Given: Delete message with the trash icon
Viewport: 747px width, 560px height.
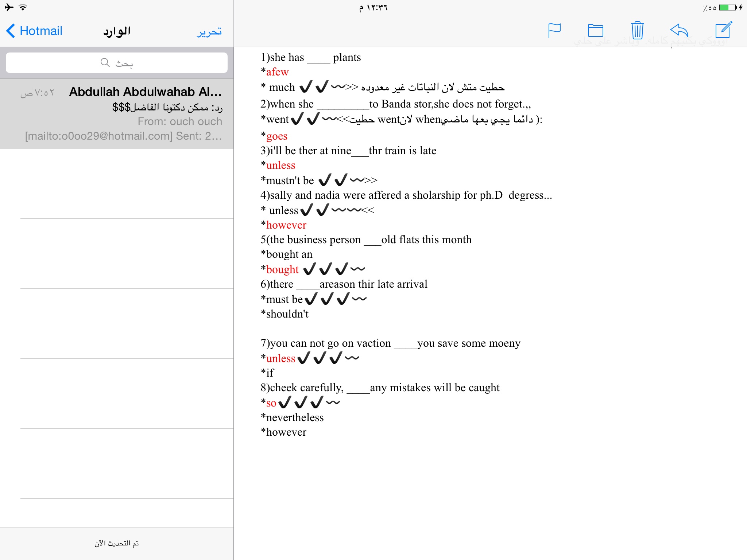Looking at the screenshot, I should [637, 30].
